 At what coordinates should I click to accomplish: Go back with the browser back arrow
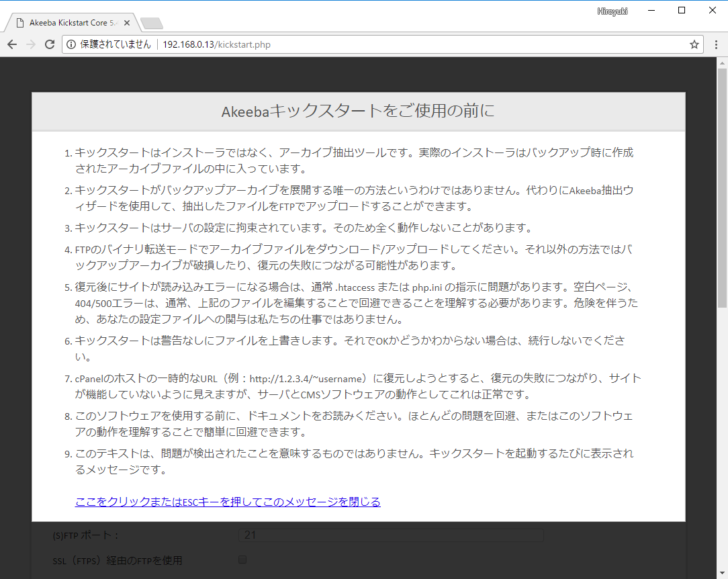tap(12, 44)
